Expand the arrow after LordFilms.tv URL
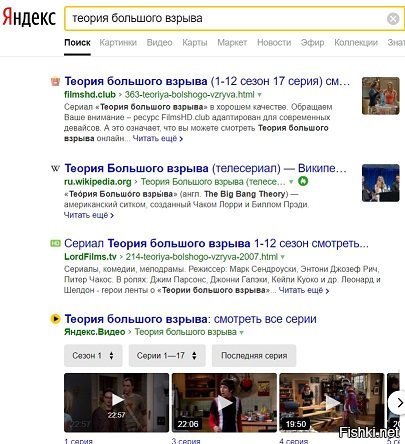The width and height of the screenshot is (405, 444). [x=283, y=257]
